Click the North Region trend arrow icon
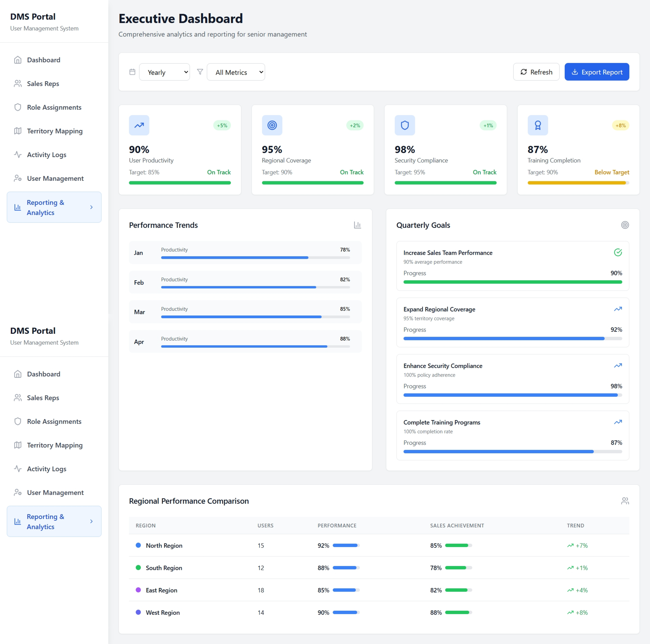 point(570,545)
